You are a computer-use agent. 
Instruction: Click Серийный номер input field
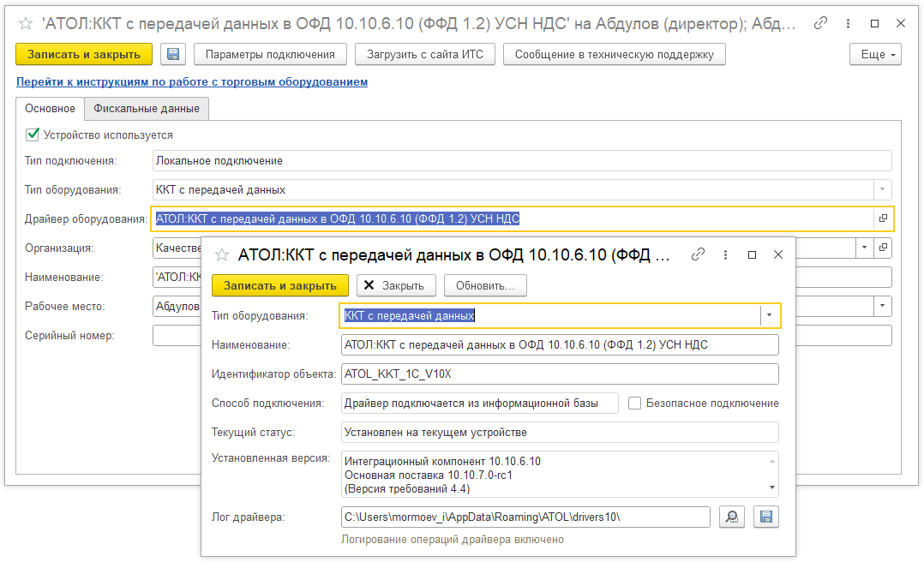177,335
